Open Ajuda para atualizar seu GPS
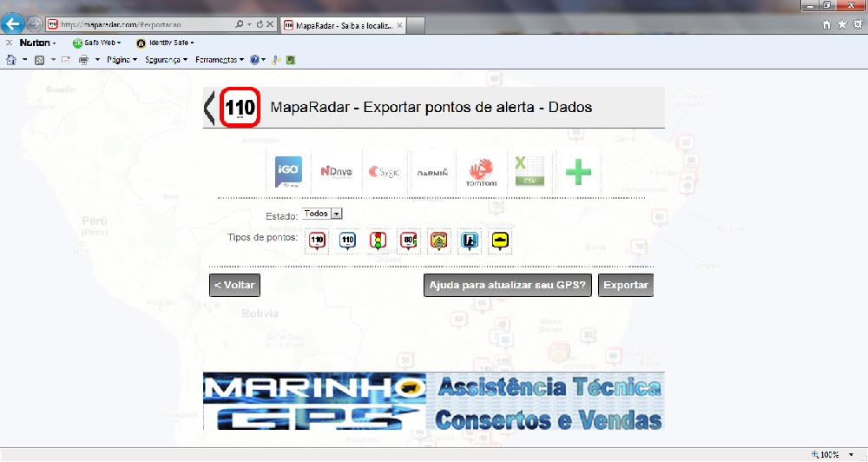 click(508, 286)
